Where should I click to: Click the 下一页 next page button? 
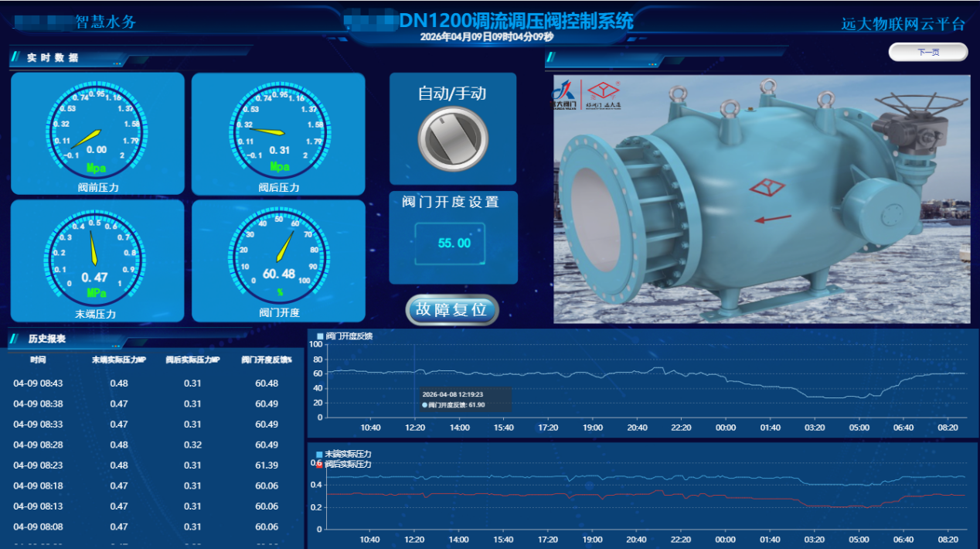pos(928,53)
